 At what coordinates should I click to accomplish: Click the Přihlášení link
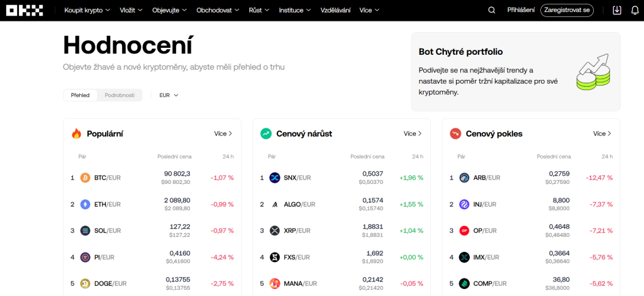521,10
